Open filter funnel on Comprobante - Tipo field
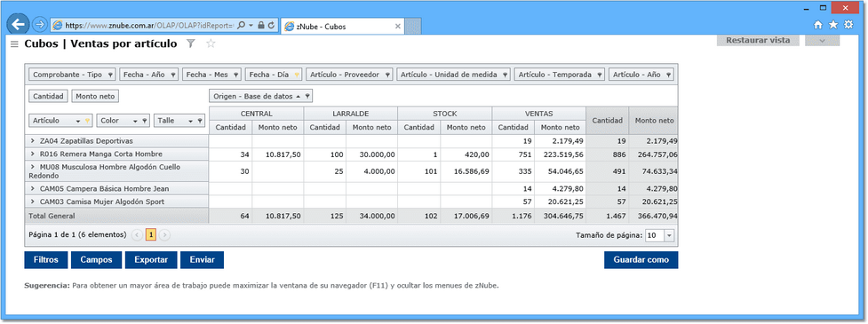 pyautogui.click(x=110, y=75)
